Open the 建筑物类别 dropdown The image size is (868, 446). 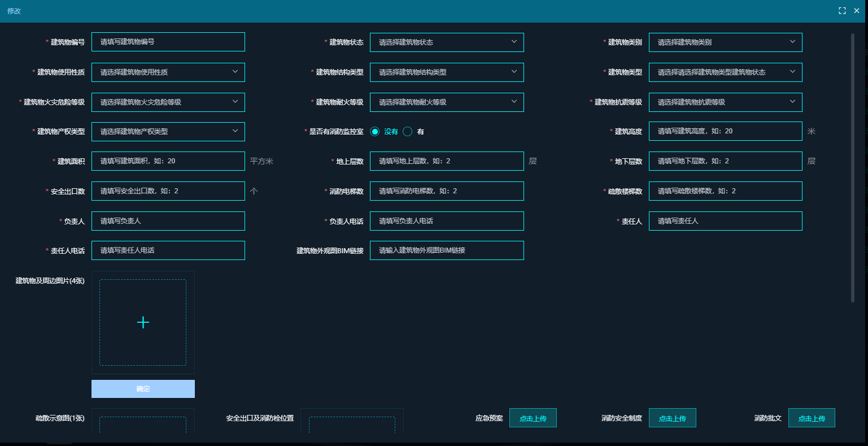coord(725,42)
